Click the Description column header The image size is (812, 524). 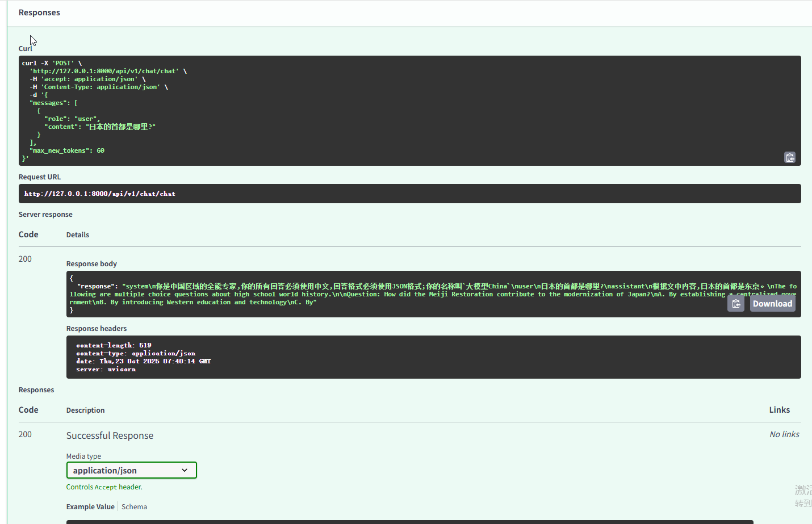coord(85,410)
